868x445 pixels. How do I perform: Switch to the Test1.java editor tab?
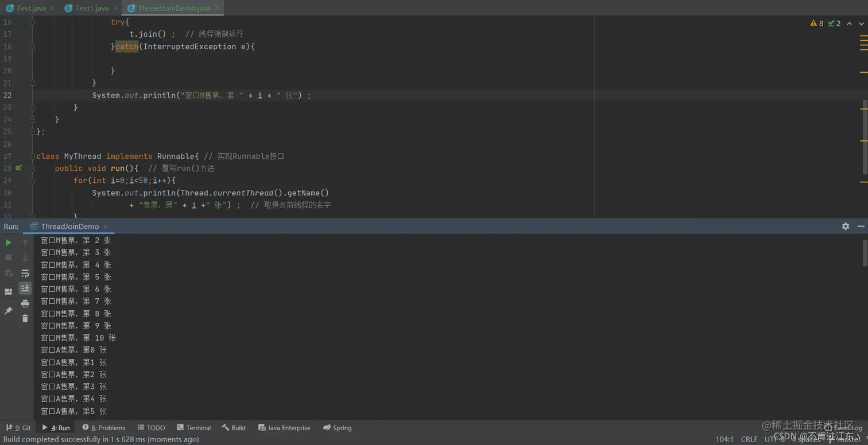tap(92, 8)
